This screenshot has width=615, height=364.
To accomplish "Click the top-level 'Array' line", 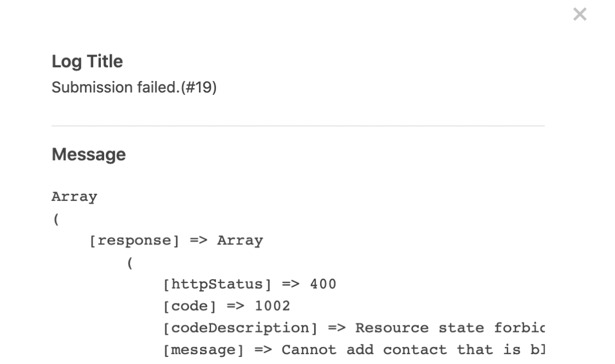I will [x=74, y=197].
